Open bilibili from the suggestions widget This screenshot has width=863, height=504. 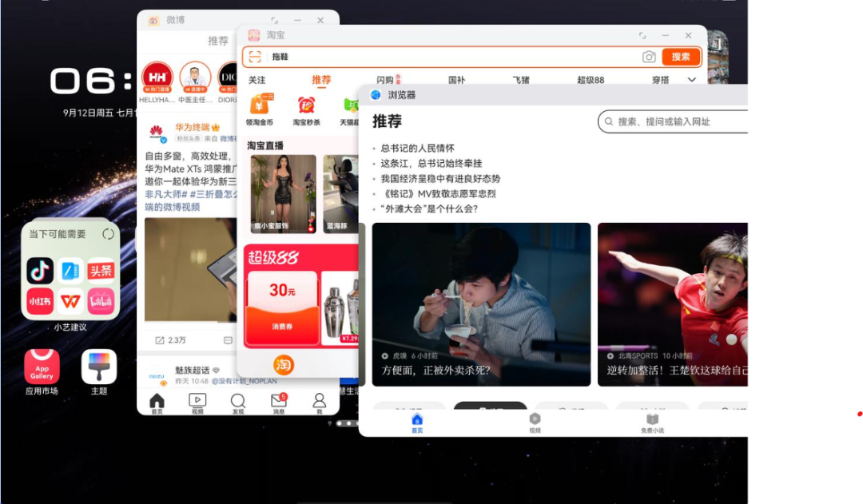(101, 301)
